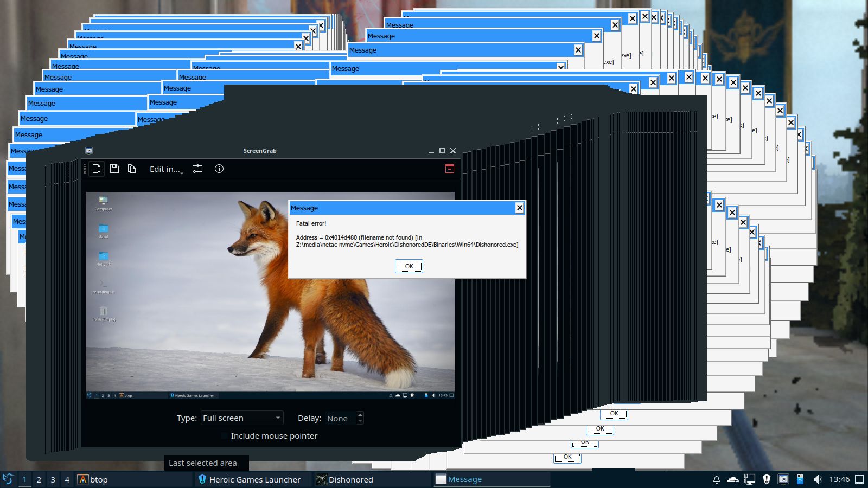The image size is (868, 488).
Task: Switch to virtual desktop 3
Action: coord(53,479)
